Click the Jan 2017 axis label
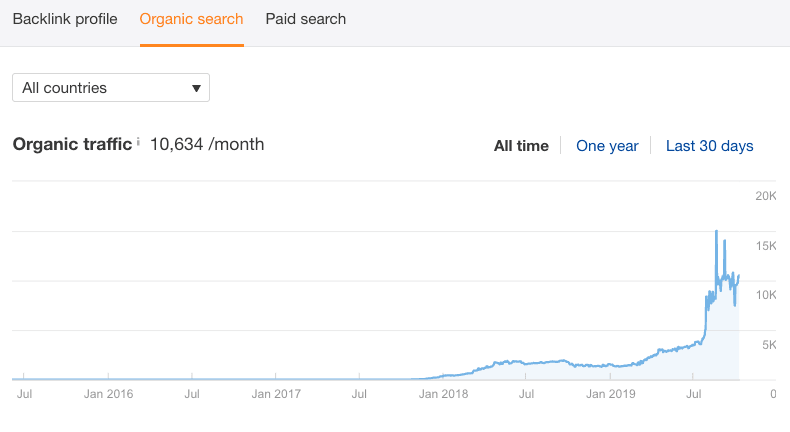790x432 pixels. pyautogui.click(x=274, y=395)
